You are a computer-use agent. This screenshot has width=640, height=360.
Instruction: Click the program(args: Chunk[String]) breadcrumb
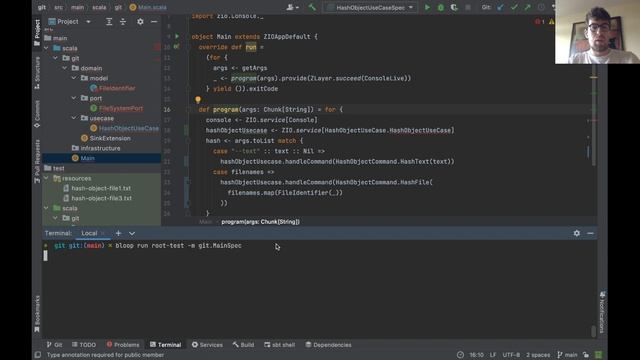coord(260,222)
